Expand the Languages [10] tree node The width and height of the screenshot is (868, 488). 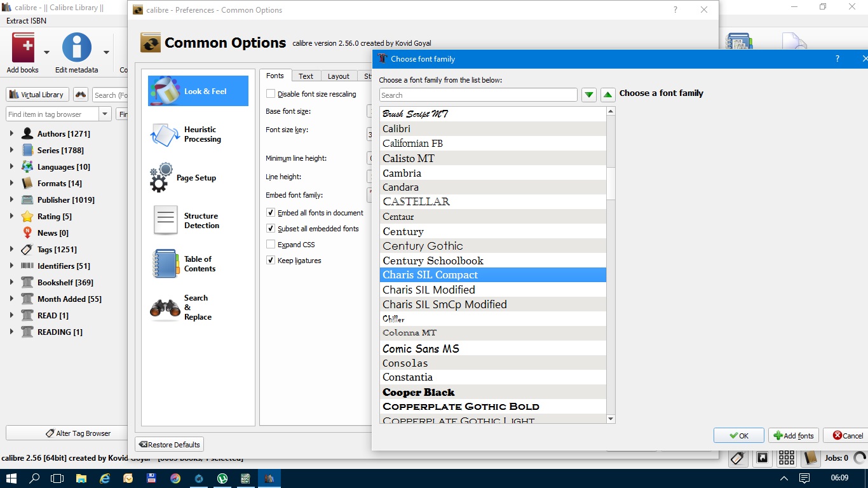click(x=11, y=166)
